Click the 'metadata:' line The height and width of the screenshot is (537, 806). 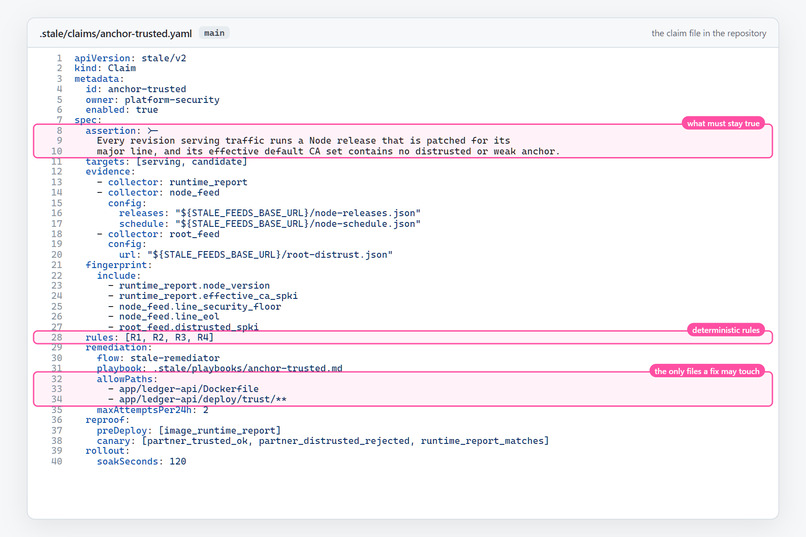pos(99,79)
